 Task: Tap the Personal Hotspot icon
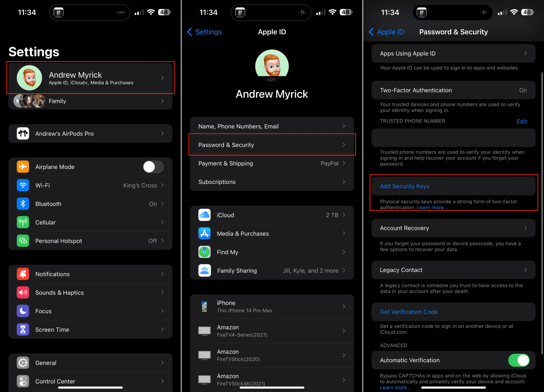tap(23, 241)
